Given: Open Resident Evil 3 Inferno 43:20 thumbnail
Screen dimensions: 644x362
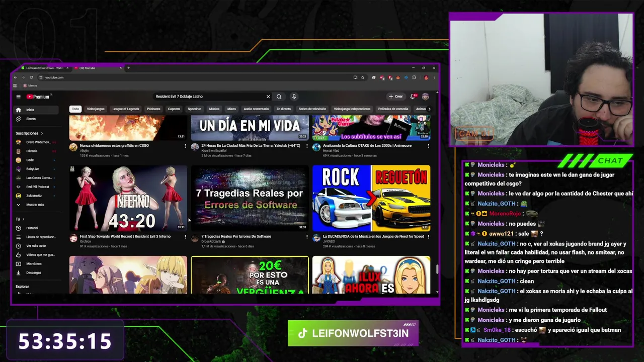Looking at the screenshot, I should pyautogui.click(x=128, y=198).
